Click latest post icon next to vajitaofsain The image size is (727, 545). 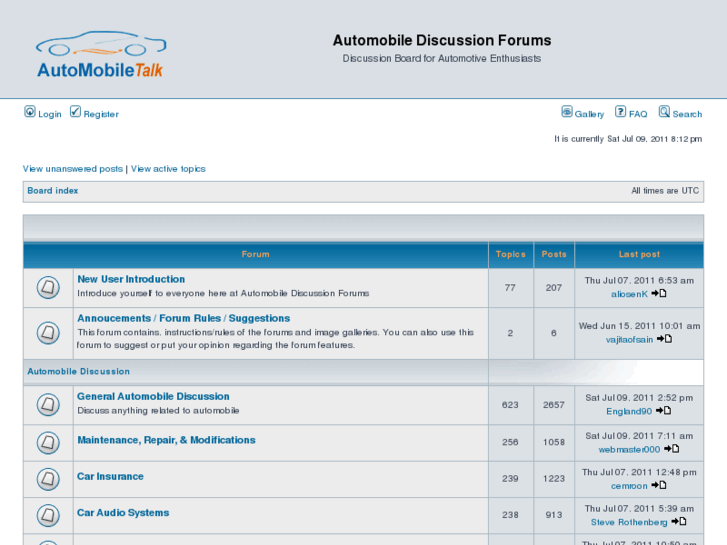(x=665, y=339)
